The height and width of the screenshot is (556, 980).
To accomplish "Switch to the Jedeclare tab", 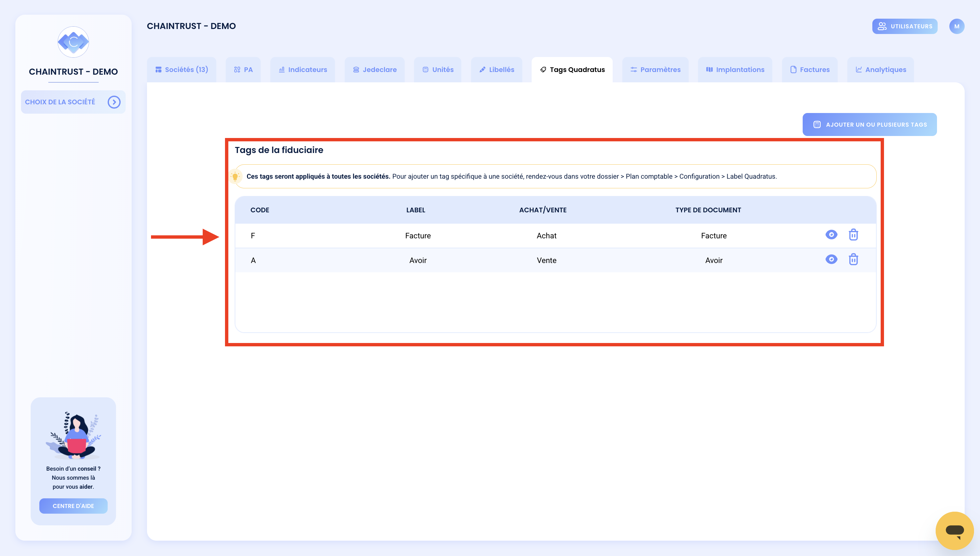I will coord(375,69).
